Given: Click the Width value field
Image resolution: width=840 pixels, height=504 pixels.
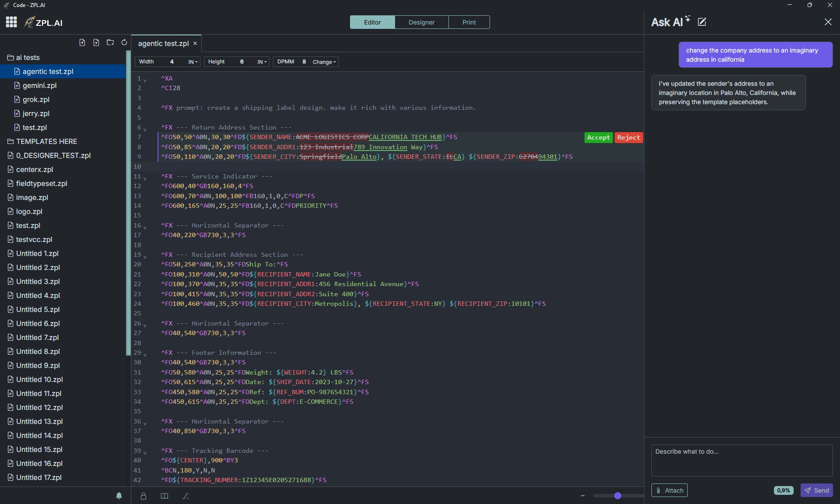Looking at the screenshot, I should (171, 62).
